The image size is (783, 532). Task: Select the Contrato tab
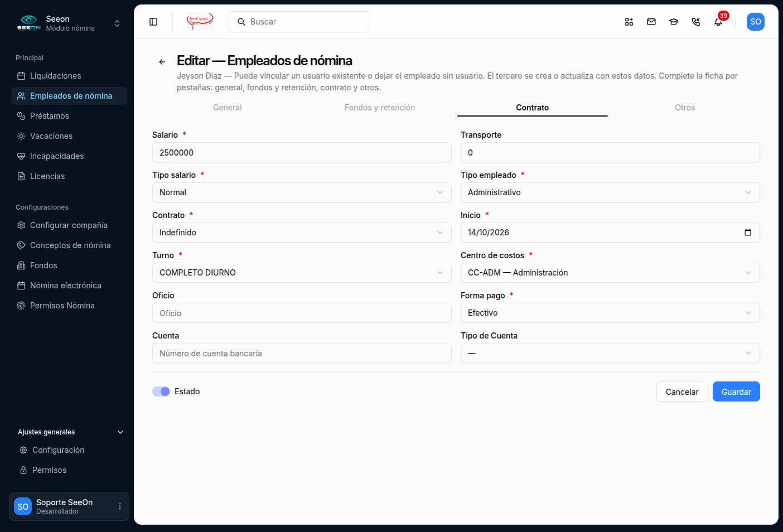(x=533, y=108)
